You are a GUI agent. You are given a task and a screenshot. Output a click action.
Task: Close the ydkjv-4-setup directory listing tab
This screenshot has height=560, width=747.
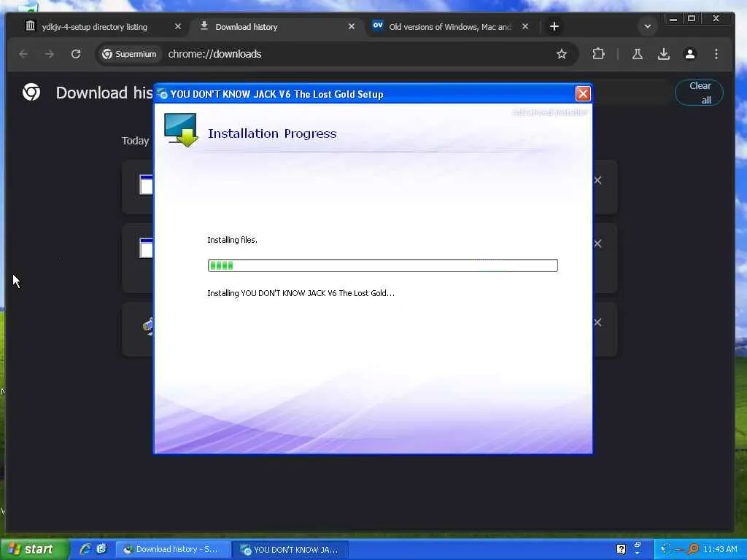[178, 27]
